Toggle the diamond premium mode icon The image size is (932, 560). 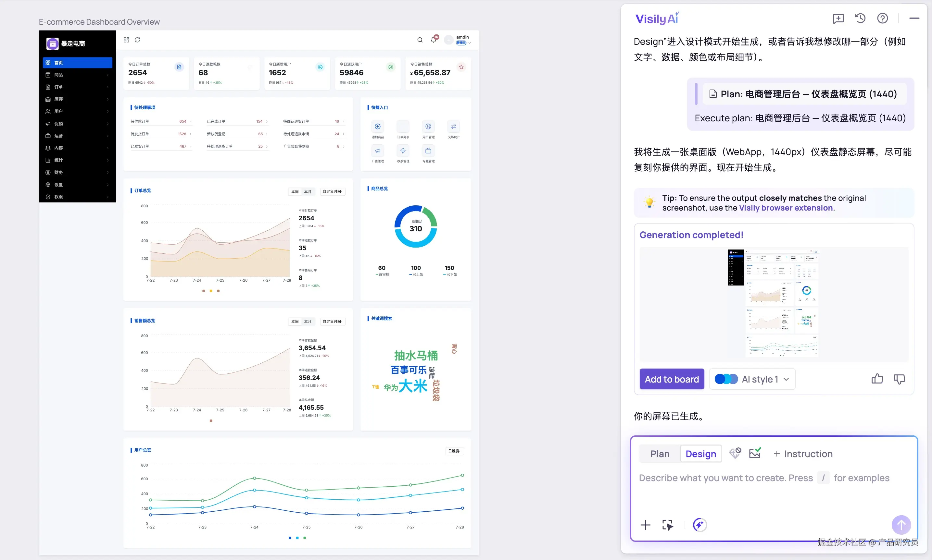click(735, 453)
